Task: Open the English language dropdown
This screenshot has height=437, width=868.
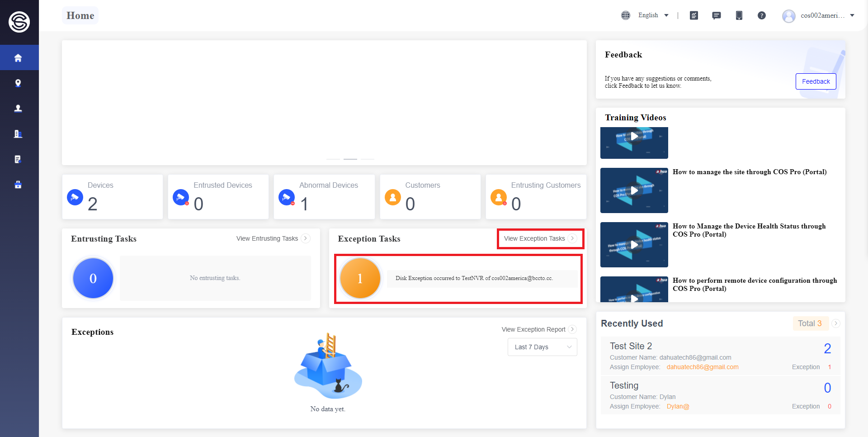Action: (653, 15)
